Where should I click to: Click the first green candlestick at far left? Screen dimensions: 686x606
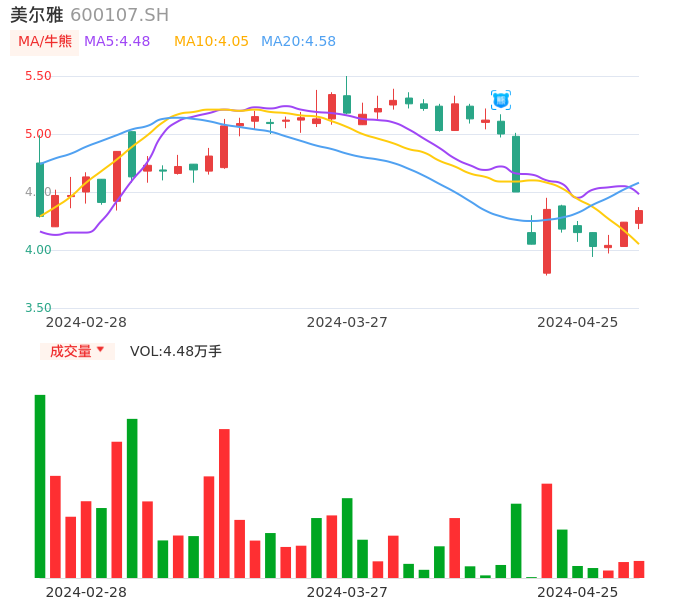tap(40, 189)
